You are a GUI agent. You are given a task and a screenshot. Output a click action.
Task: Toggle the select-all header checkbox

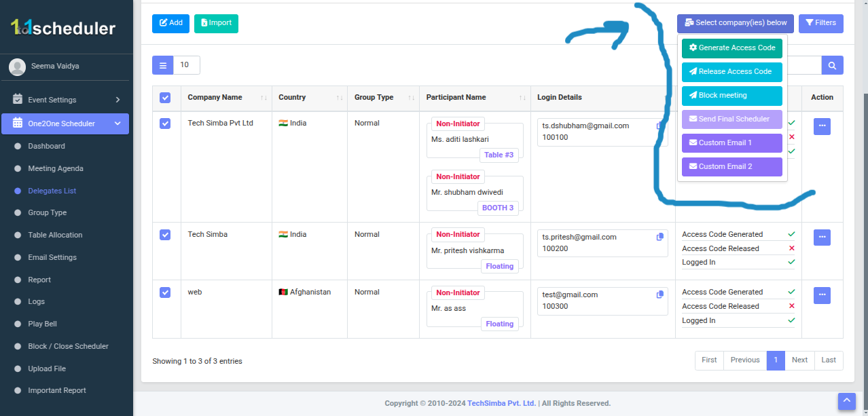pyautogui.click(x=165, y=98)
